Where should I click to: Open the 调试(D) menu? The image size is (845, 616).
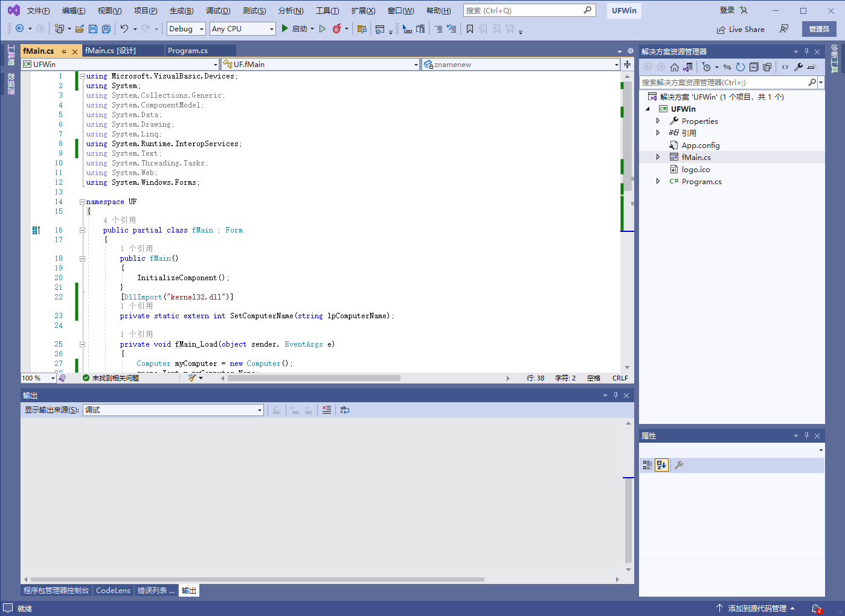(218, 11)
